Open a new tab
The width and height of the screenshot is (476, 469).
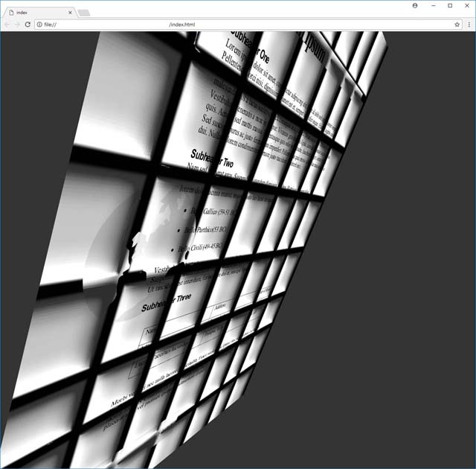pos(84,13)
